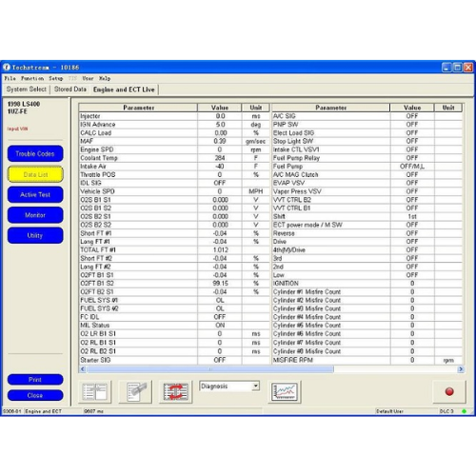Click the Input VIN link
This screenshot has height=476, width=476.
(17, 129)
